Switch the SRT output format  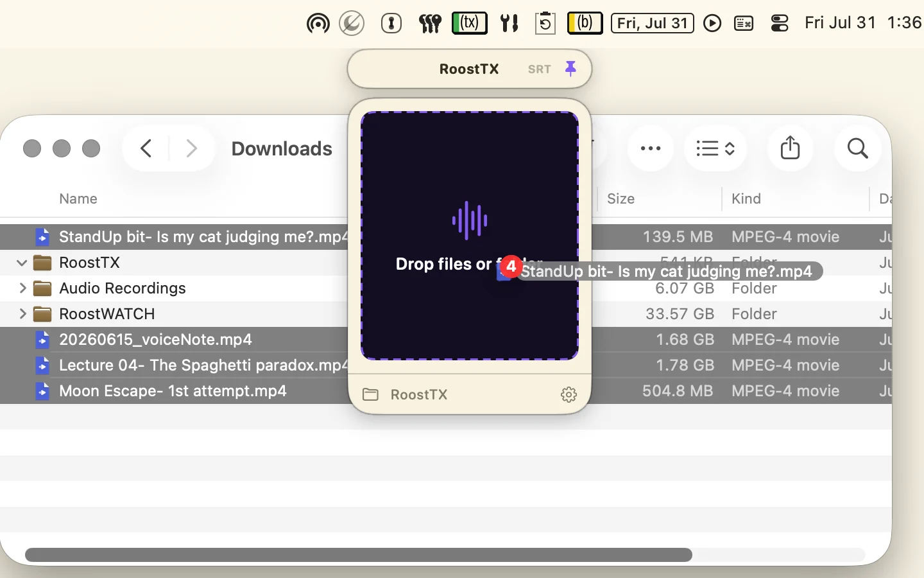pyautogui.click(x=540, y=69)
